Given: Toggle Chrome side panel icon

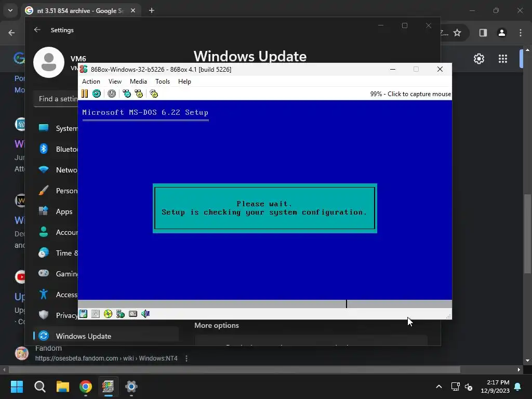Looking at the screenshot, I should [x=483, y=33].
